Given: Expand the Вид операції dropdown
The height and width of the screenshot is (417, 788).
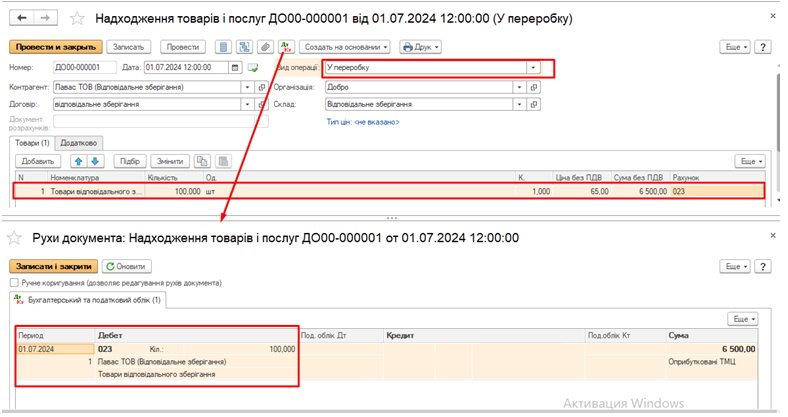Looking at the screenshot, I should coord(534,67).
